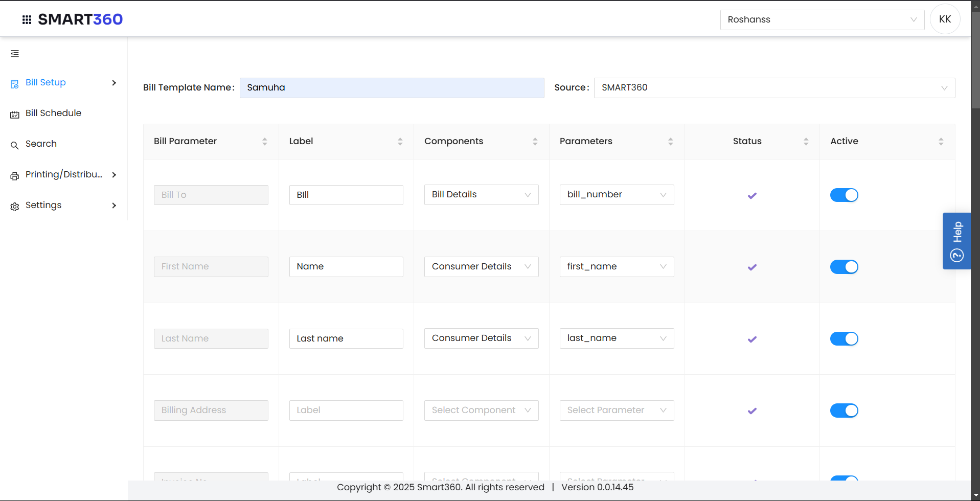Open Select Component dropdown in Billing Address row
The image size is (980, 501).
pos(481,411)
